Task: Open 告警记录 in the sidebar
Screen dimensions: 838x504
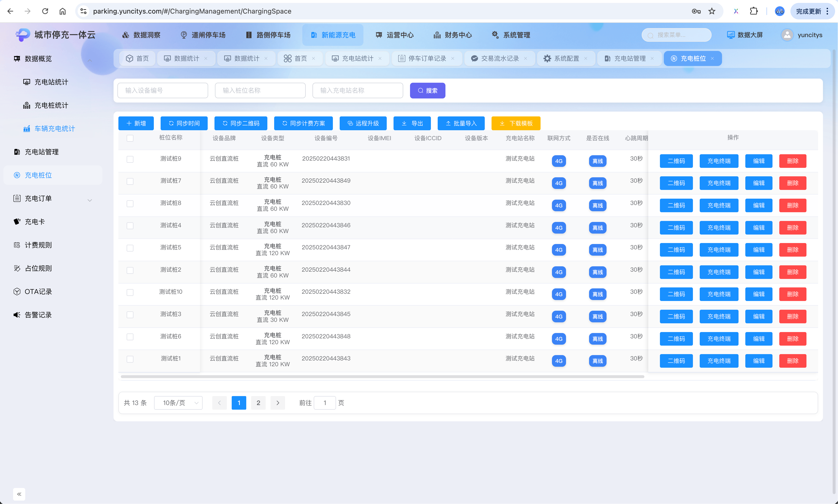Action: point(38,315)
